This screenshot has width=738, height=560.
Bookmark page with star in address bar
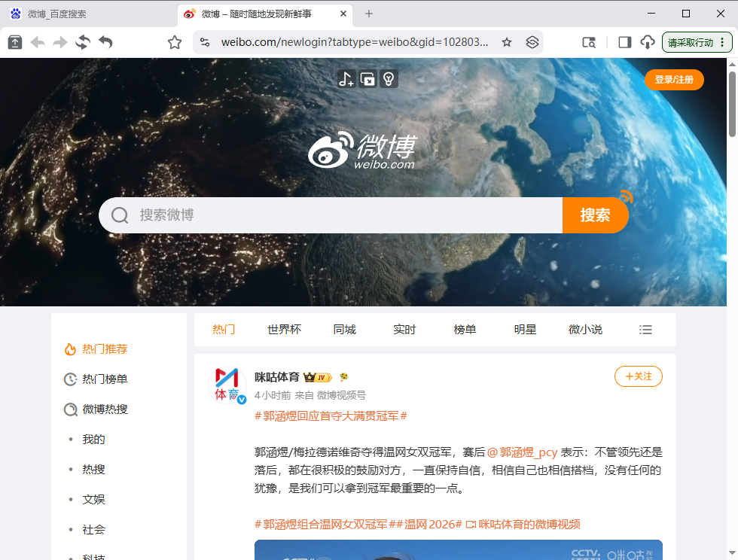click(x=507, y=42)
